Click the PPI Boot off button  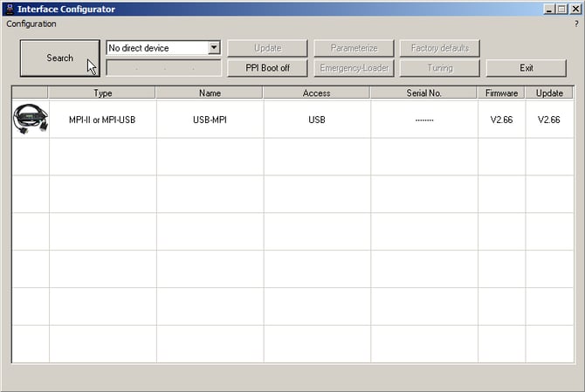[x=267, y=68]
